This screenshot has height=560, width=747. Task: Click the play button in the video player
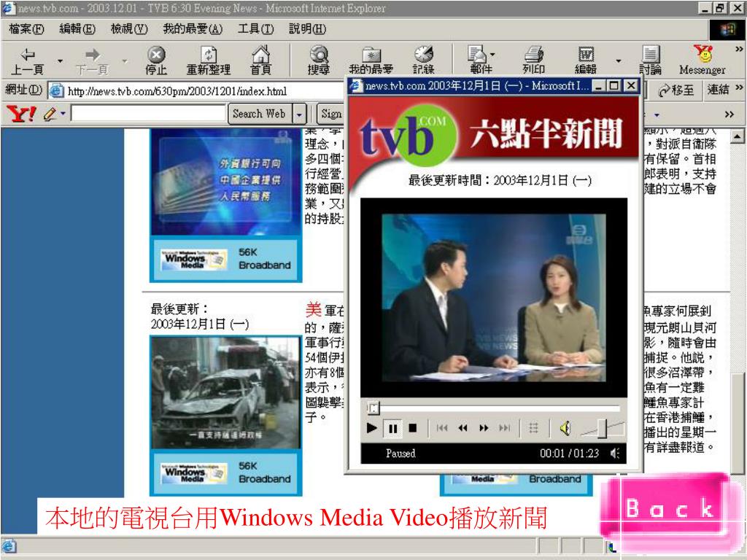[371, 428]
